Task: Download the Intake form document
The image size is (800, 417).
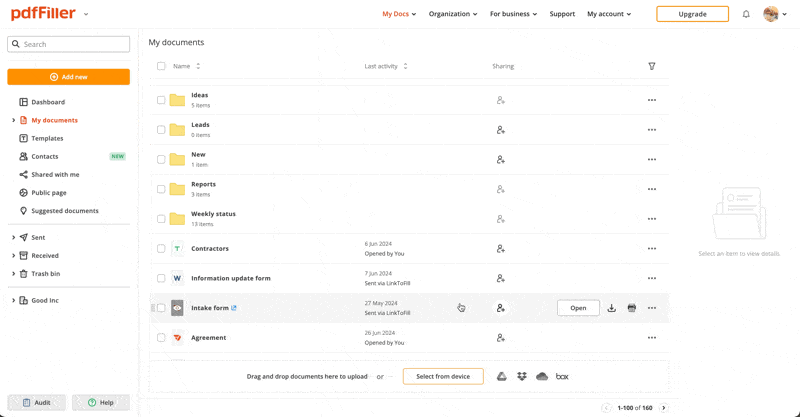Action: pos(611,308)
